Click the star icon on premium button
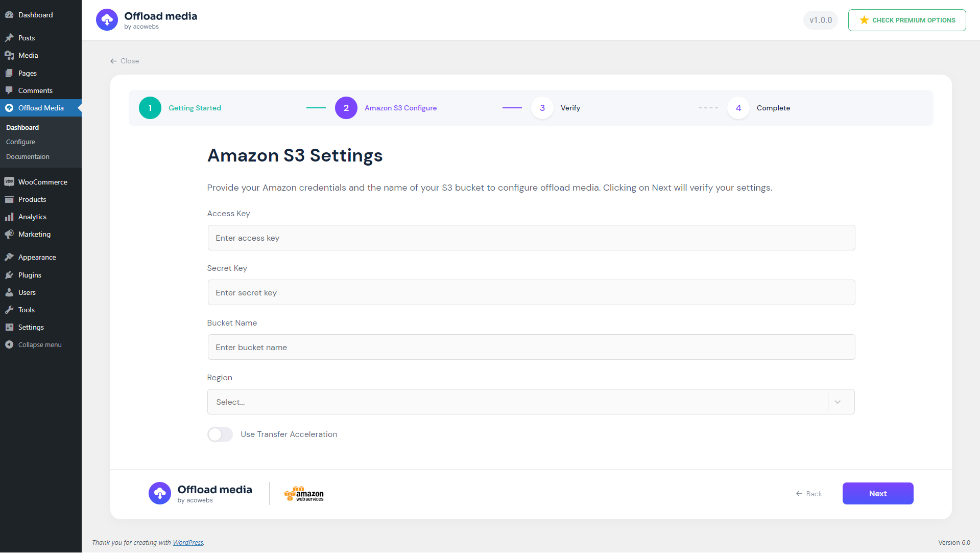The width and height of the screenshot is (980, 553). [864, 20]
